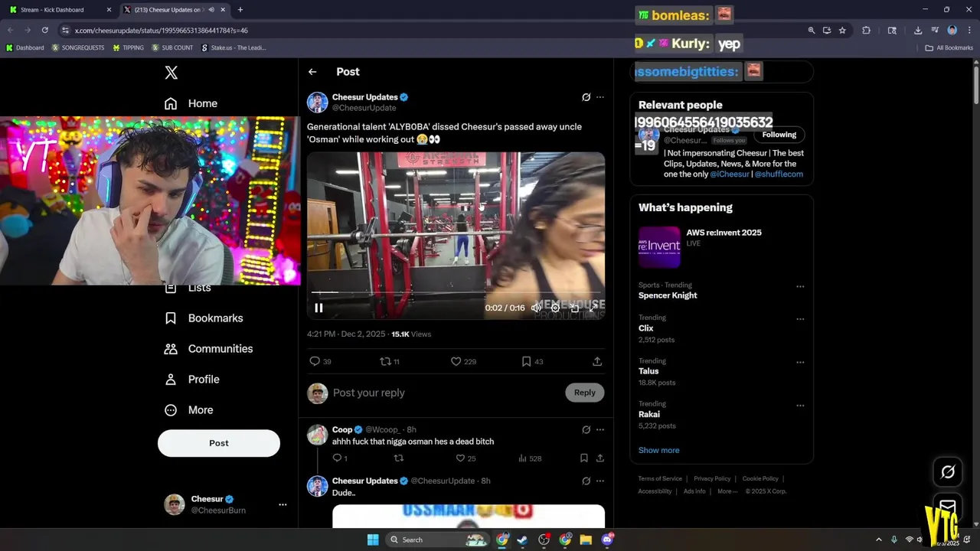Viewport: 980px width, 551px height.
Task: Open the Privacy Policy link
Action: 712,478
